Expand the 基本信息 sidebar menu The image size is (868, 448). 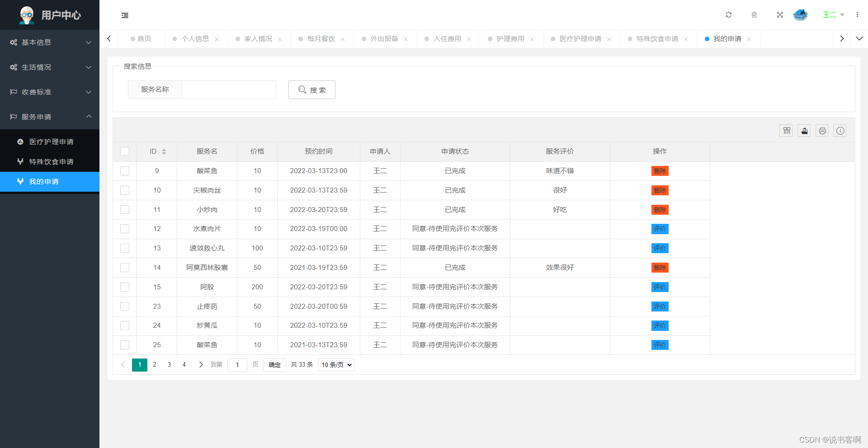point(50,42)
